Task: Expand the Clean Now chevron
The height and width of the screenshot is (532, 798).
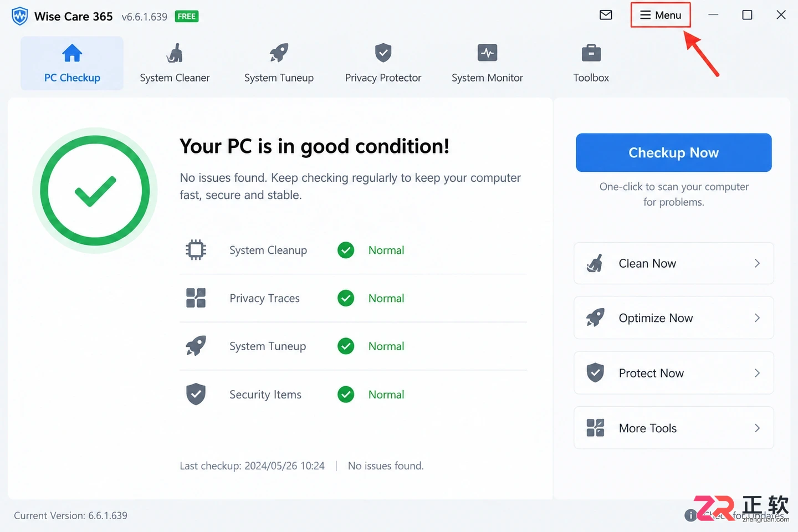Action: 757,263
